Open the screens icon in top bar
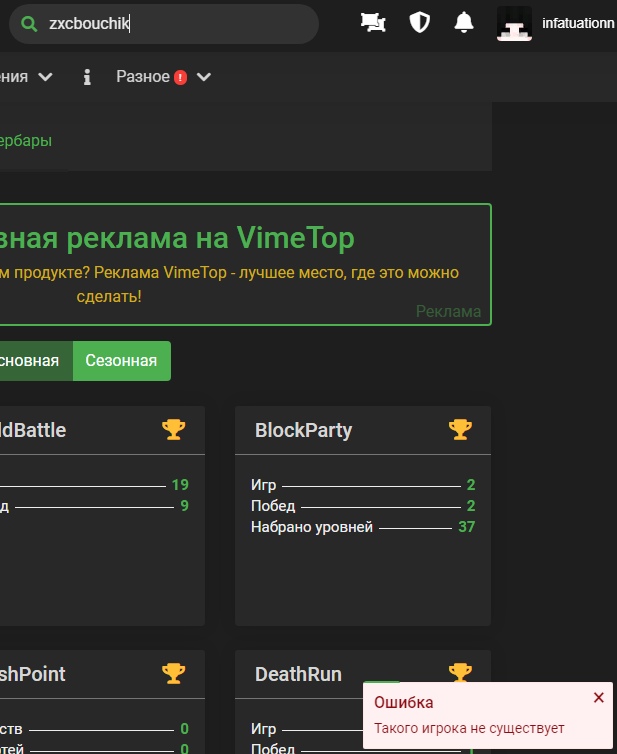This screenshot has height=754, width=617. (x=373, y=23)
